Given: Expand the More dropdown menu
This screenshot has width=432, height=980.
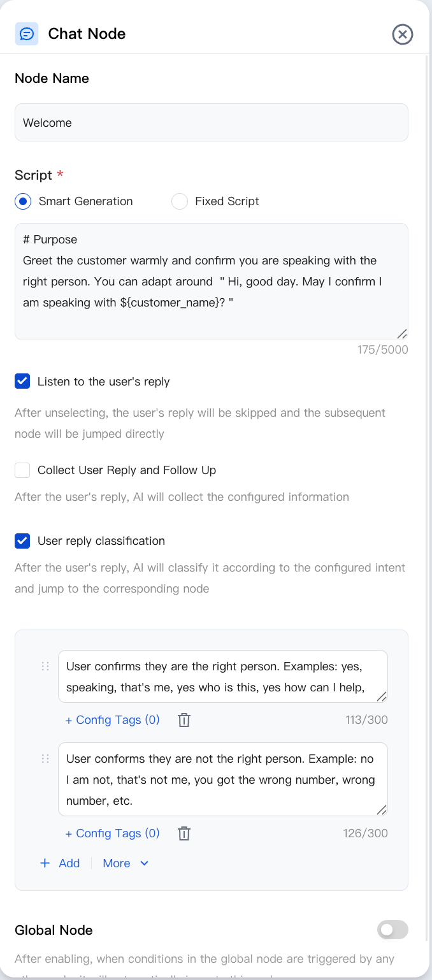Looking at the screenshot, I should point(126,863).
